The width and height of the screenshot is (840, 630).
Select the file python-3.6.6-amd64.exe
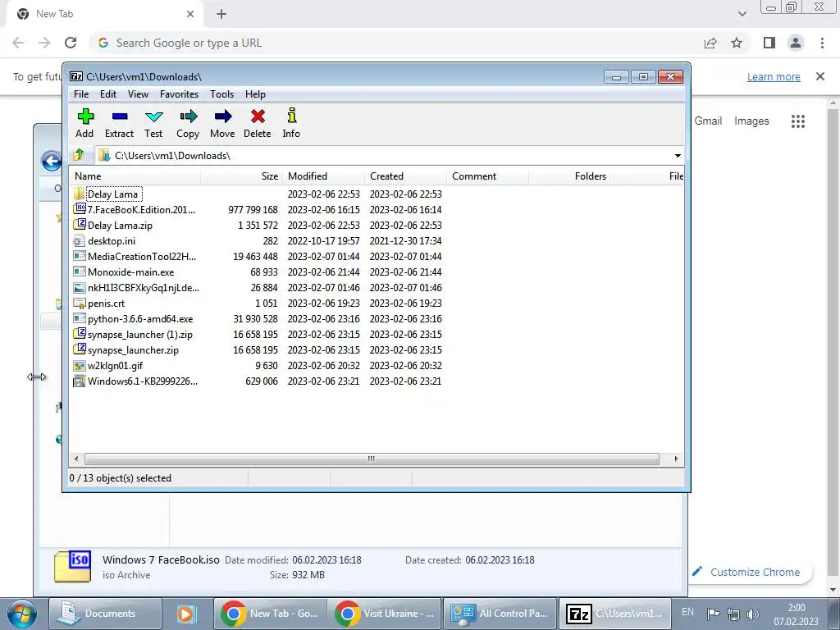[x=140, y=319]
